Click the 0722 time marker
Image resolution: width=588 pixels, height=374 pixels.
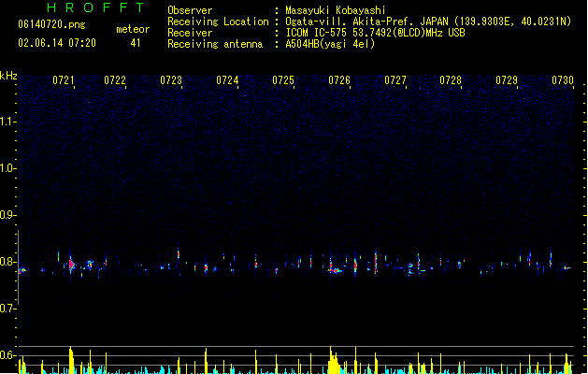(x=115, y=80)
